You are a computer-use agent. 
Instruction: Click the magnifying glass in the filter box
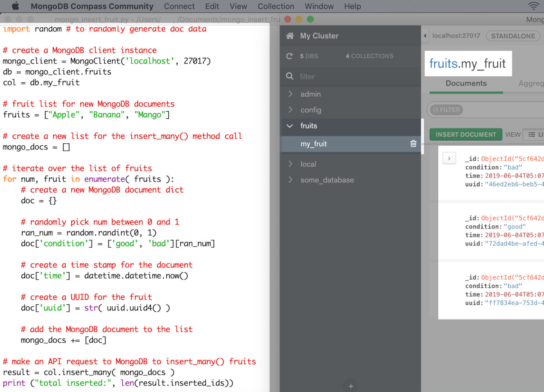click(x=290, y=76)
